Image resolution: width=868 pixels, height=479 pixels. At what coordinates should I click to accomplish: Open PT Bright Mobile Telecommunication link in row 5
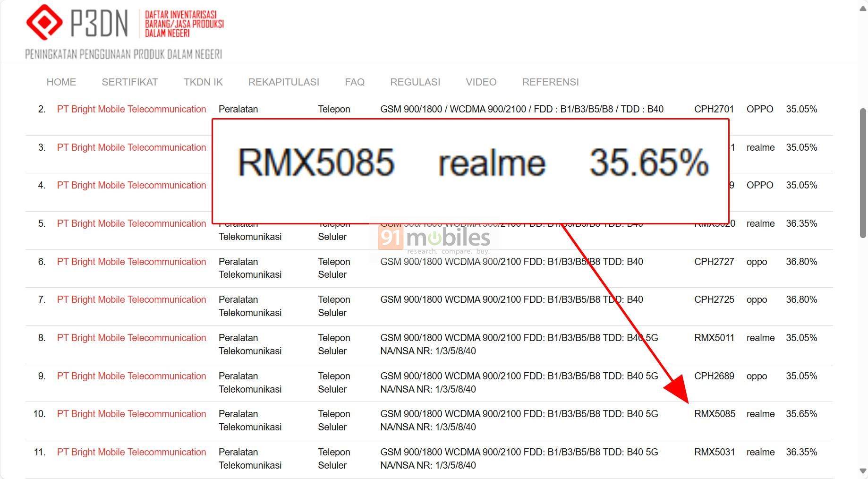(131, 223)
